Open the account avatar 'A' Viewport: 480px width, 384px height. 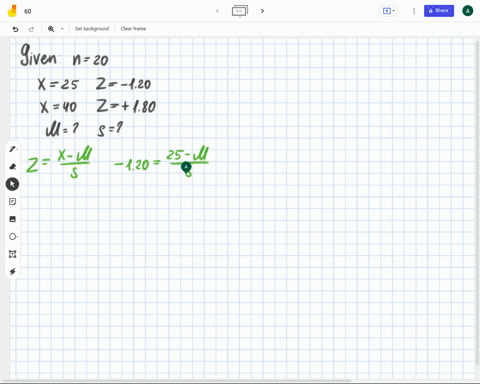pos(468,11)
